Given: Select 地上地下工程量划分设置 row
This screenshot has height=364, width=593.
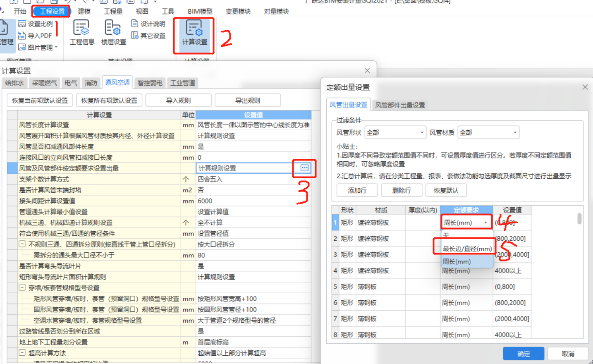Looking at the screenshot, I should [159, 342].
